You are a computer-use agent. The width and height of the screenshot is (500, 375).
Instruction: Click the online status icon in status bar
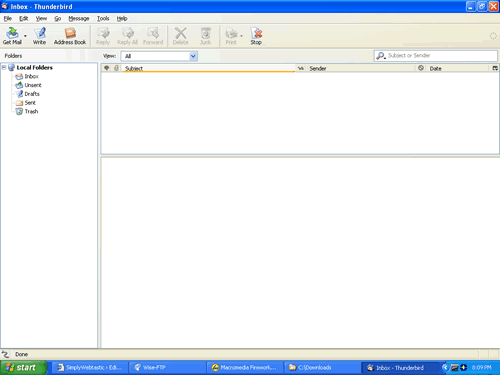(5, 354)
